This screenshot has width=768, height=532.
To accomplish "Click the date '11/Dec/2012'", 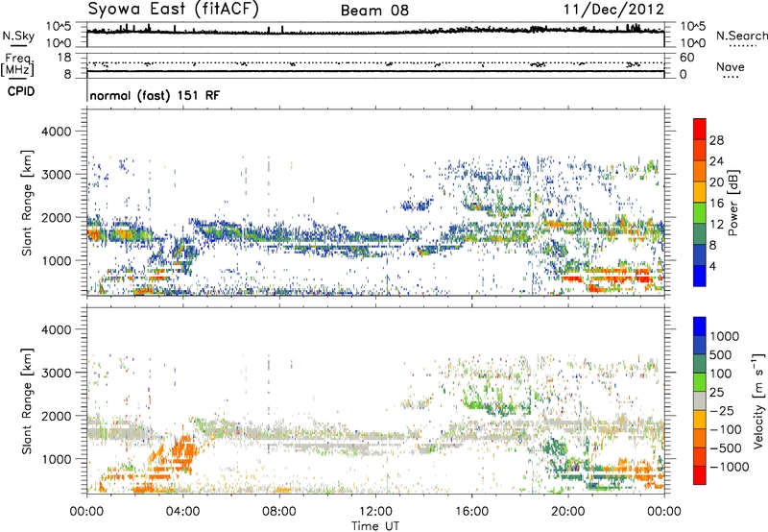I will [613, 10].
